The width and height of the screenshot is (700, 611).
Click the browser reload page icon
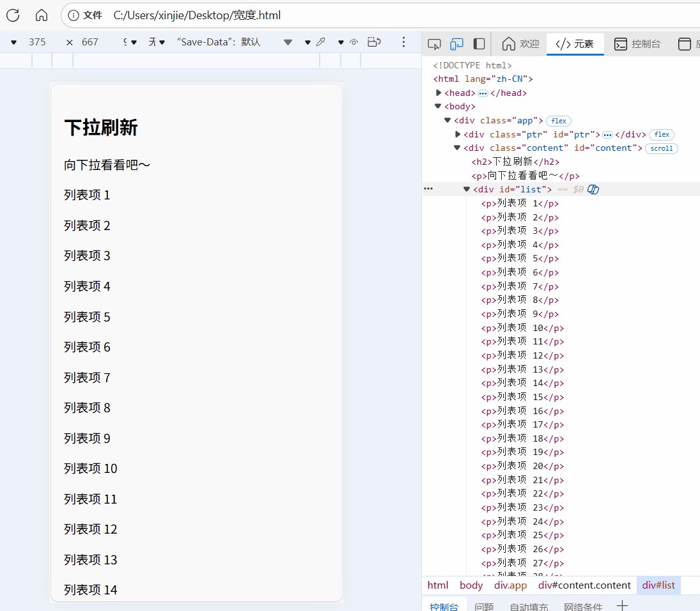click(x=13, y=15)
